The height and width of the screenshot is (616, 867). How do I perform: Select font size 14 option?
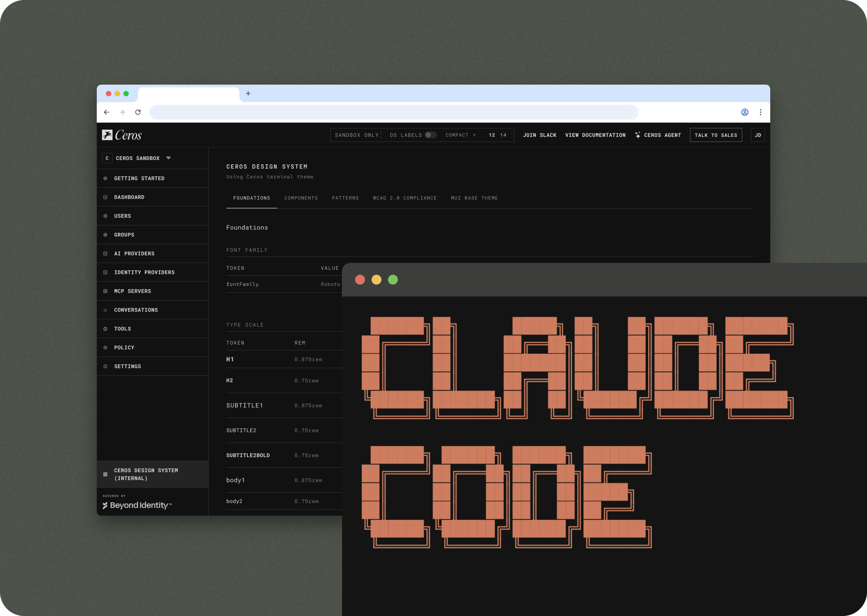point(503,135)
